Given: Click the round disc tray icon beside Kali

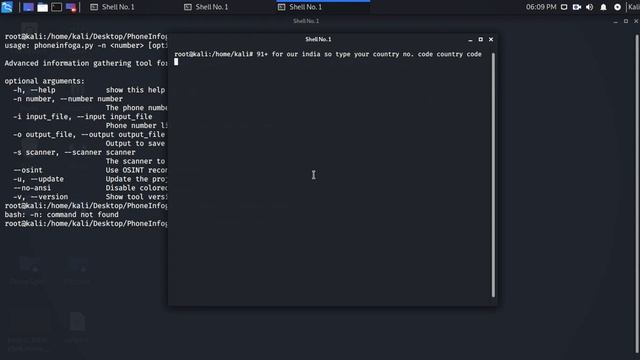Looking at the screenshot, I should [x=617, y=7].
